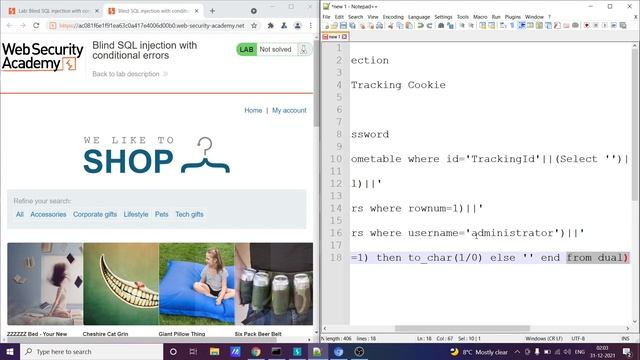The width and height of the screenshot is (640, 360).
Task: Open Task View on the taskbar
Action: [x=193, y=351]
